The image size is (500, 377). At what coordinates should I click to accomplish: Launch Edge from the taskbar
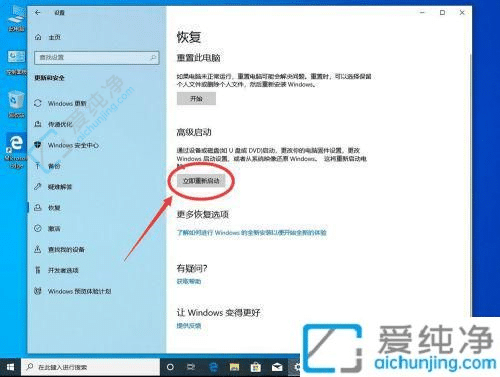coord(213,367)
